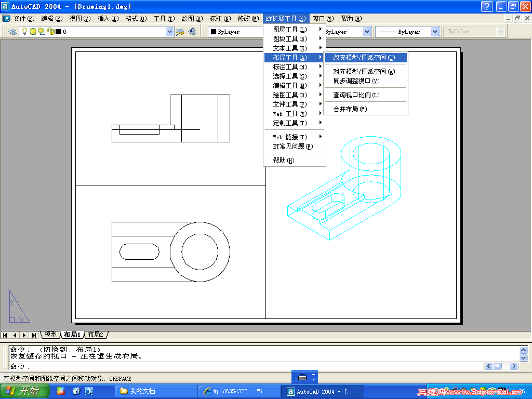
Task: Close the ET扩展工具(X) menu
Action: [286, 19]
